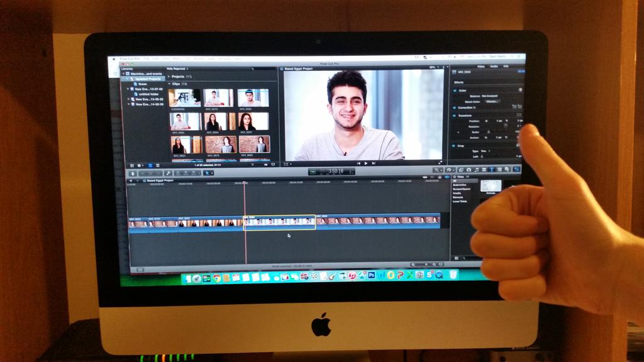
Task: Go back in timeline history arrow
Action: pos(131,180)
